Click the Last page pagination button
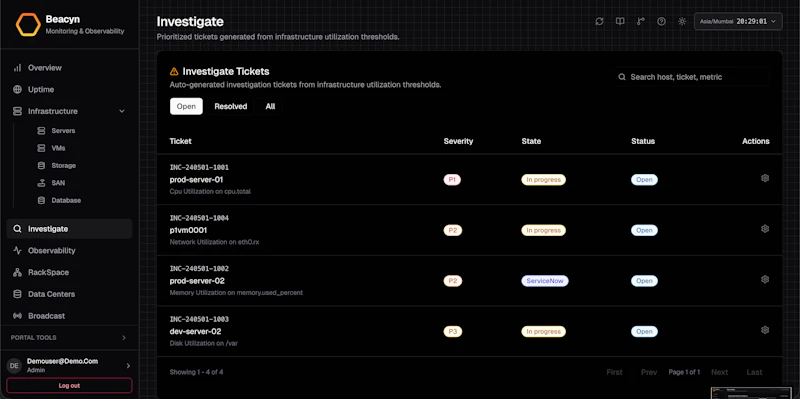Viewport: 800px width, 399px height. pos(755,372)
